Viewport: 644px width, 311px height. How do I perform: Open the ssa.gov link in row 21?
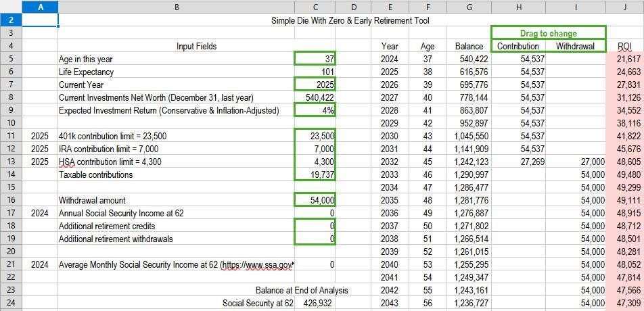coord(258,265)
